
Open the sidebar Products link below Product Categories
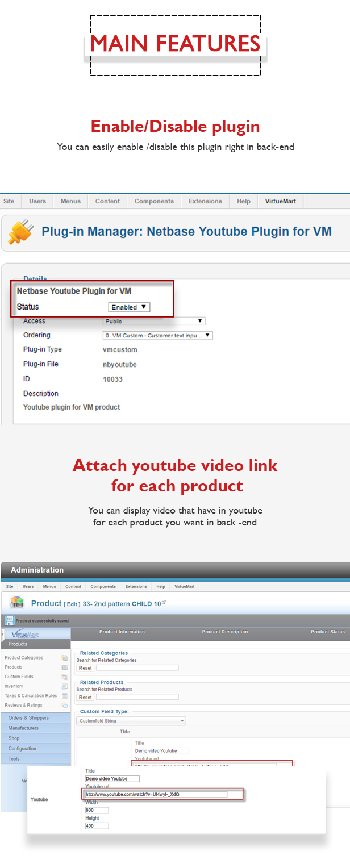click(x=14, y=667)
